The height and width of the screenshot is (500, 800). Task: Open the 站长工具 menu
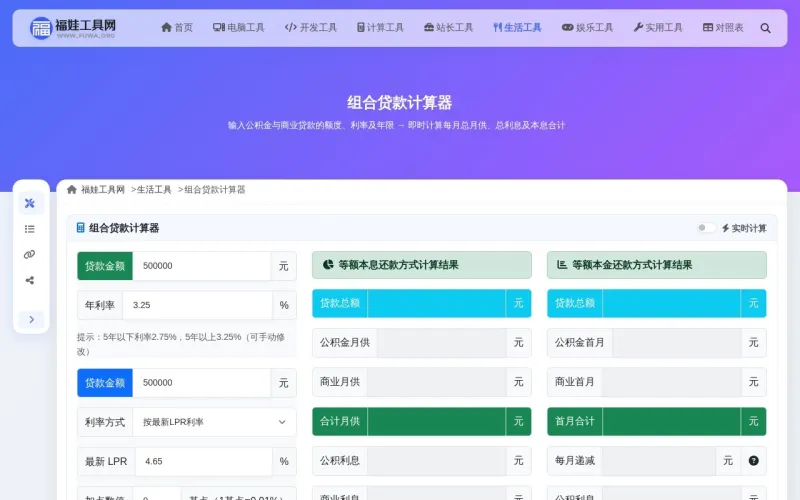click(x=448, y=28)
